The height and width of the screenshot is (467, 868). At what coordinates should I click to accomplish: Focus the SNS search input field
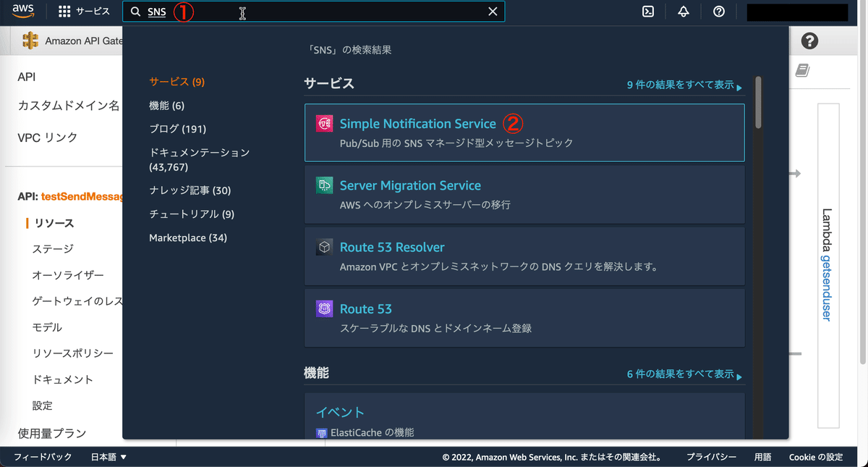pos(313,12)
